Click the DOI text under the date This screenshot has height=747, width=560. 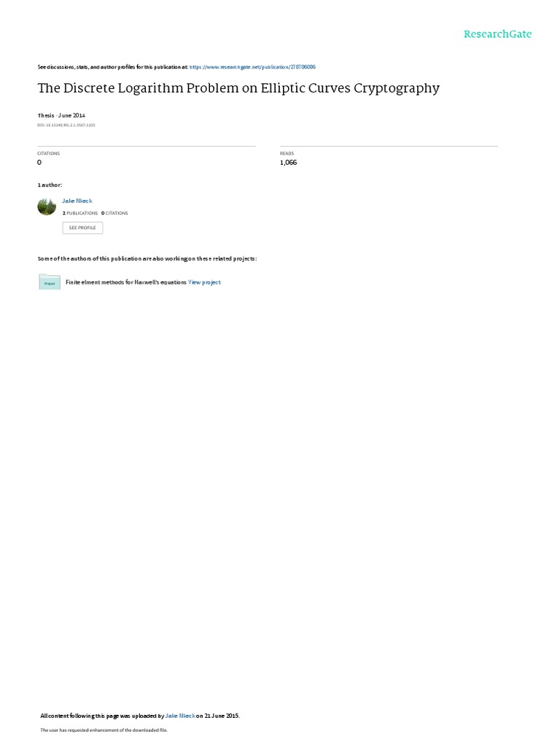66,125
